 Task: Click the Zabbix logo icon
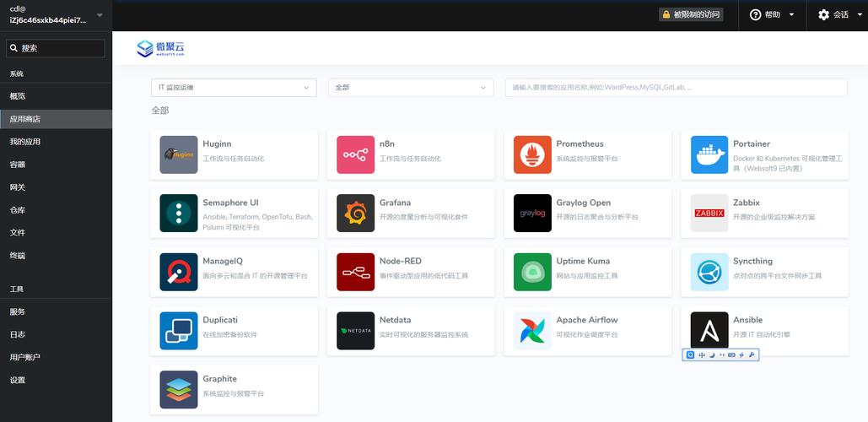(x=709, y=214)
